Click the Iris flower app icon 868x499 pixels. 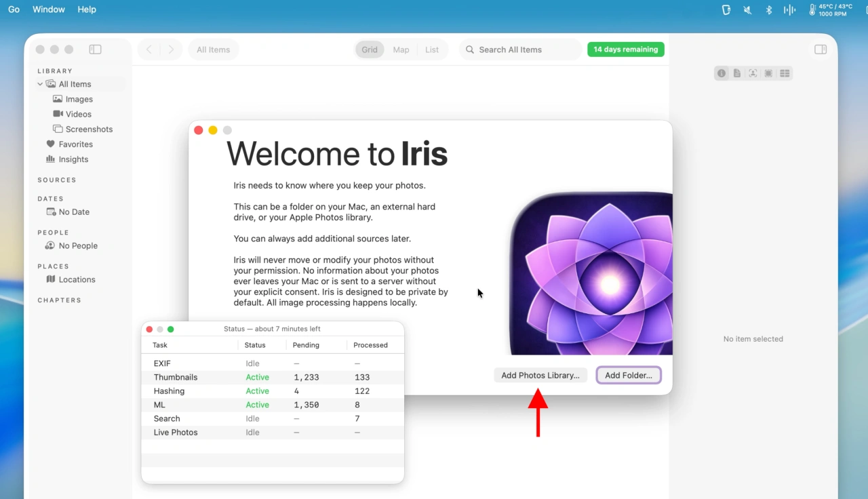click(x=591, y=273)
